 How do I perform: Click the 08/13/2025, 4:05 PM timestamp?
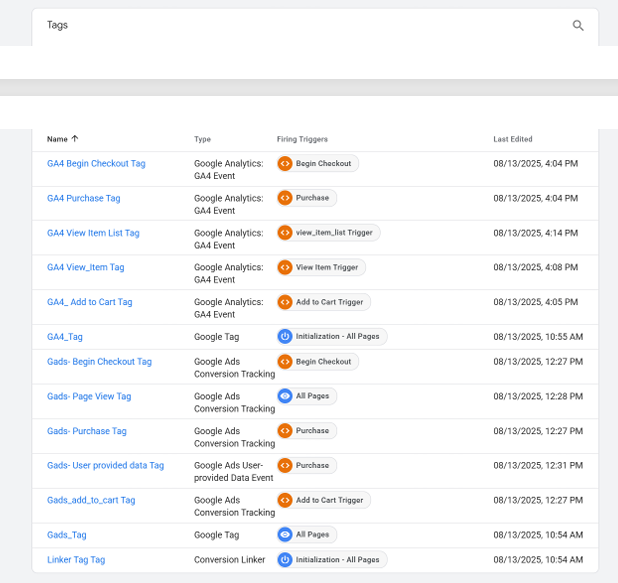point(536,302)
